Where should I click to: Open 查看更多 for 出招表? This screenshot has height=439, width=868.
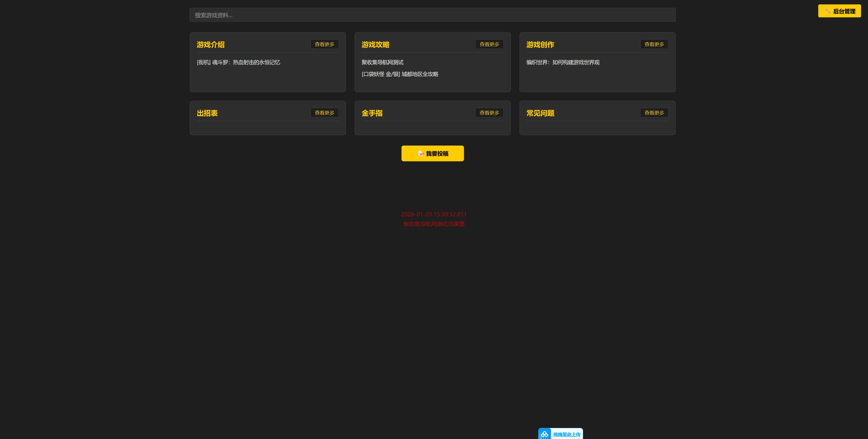click(x=324, y=113)
